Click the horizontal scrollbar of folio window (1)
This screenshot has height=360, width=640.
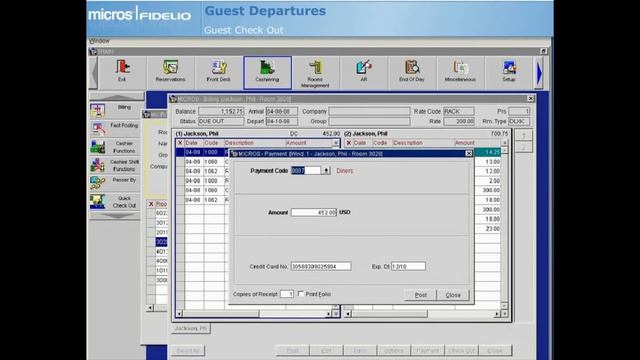[x=253, y=314]
